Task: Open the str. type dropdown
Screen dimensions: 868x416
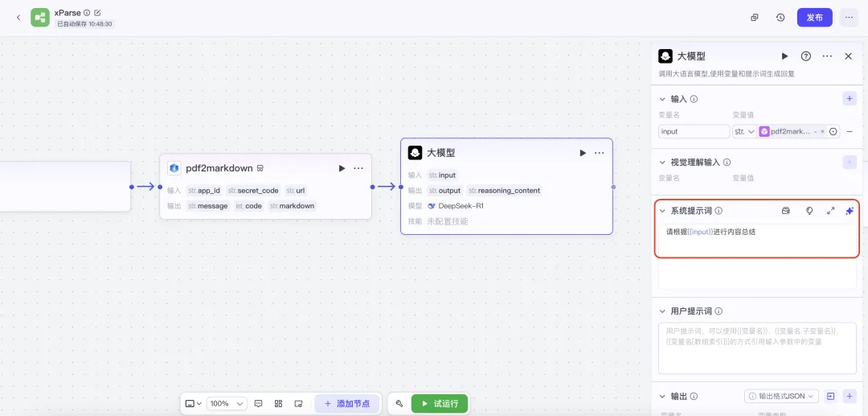Action: pyautogui.click(x=744, y=131)
